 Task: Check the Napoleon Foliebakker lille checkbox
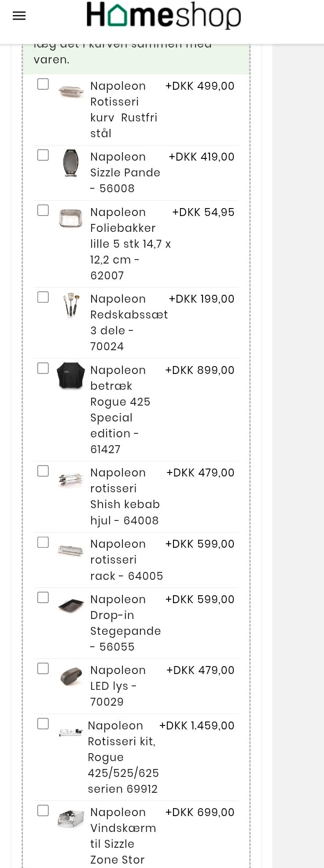[x=43, y=210]
